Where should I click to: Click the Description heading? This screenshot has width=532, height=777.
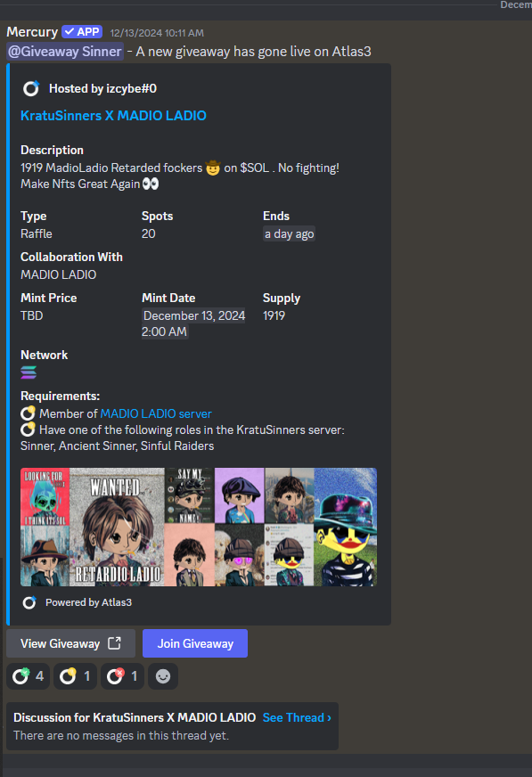(x=52, y=151)
